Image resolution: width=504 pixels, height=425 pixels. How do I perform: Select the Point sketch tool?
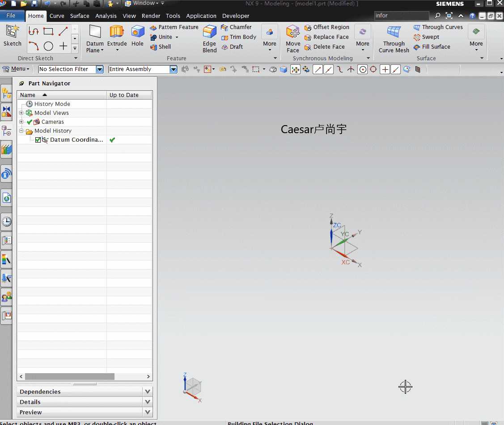click(63, 46)
